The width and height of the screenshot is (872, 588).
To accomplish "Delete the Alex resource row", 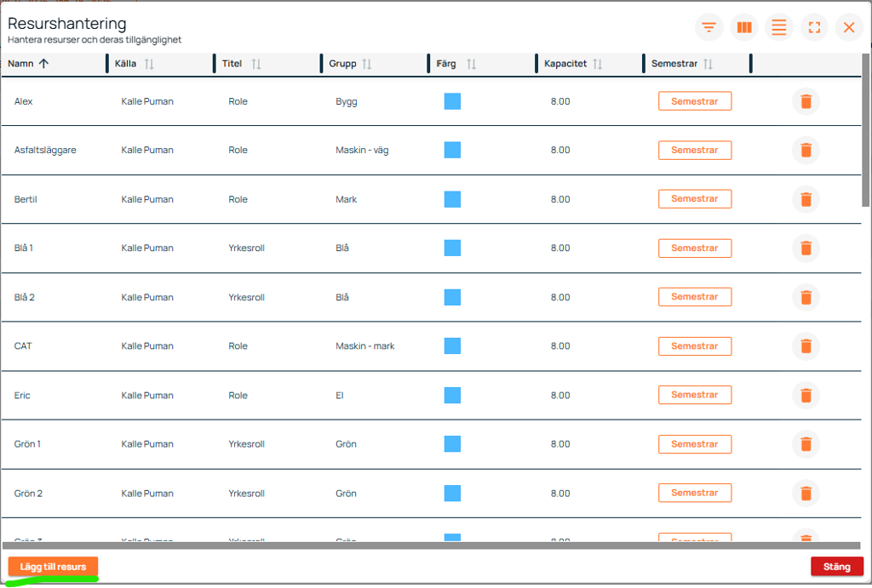I will [x=806, y=101].
